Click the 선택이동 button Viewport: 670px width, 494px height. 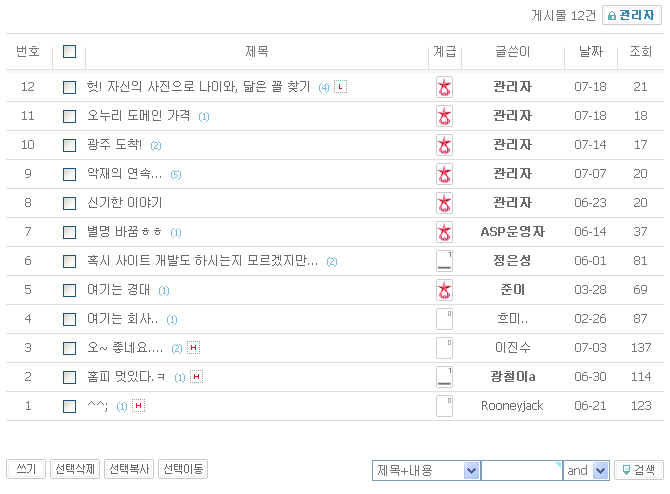[183, 469]
